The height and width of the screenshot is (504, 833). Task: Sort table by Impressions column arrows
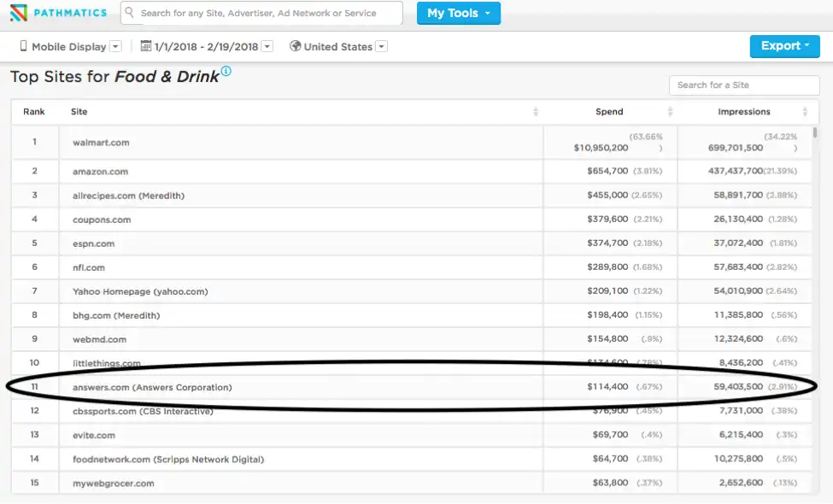click(x=805, y=112)
